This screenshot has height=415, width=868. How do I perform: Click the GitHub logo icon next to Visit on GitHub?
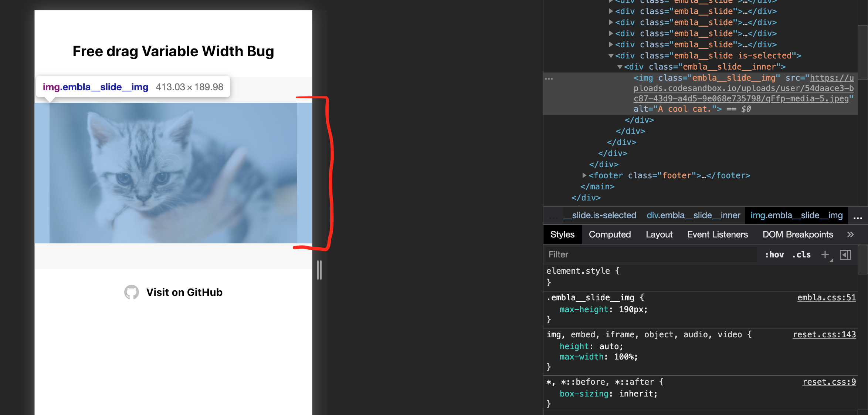tap(131, 292)
